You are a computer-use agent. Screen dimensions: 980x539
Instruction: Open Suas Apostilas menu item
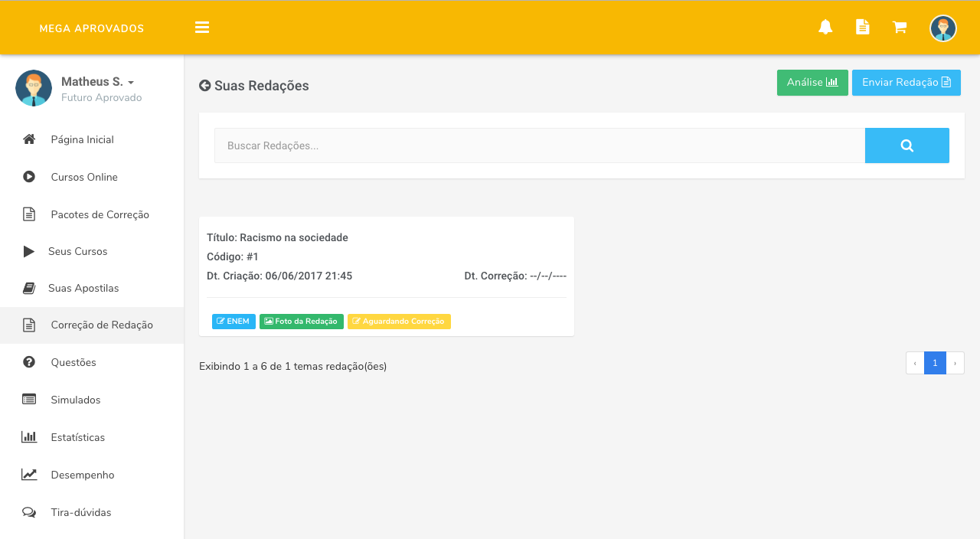coord(92,288)
